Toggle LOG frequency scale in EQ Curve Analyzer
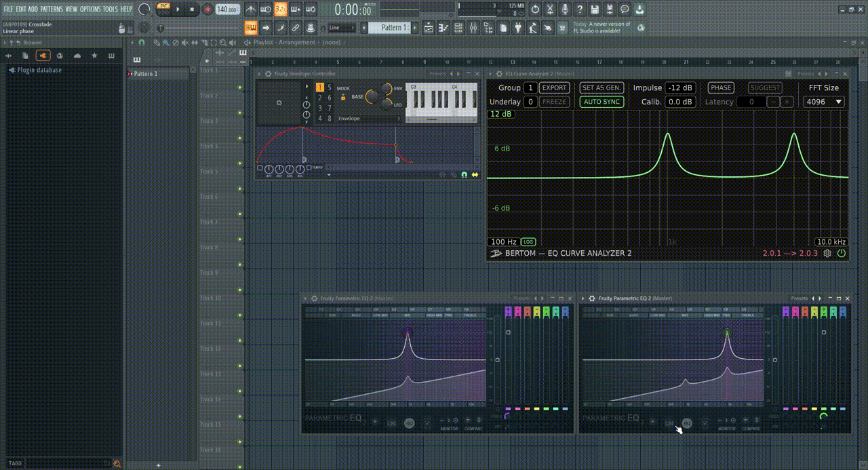 (x=529, y=241)
